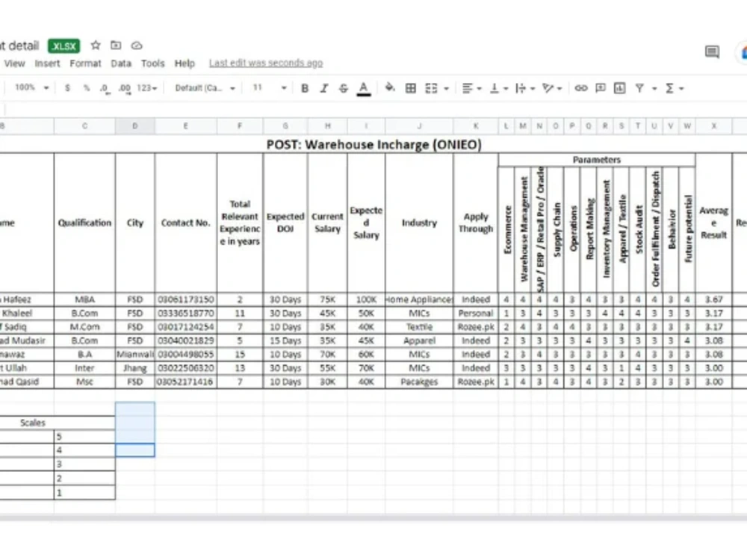Open the borders tool
Viewport: 747px width, 560px height.
pyautogui.click(x=411, y=88)
